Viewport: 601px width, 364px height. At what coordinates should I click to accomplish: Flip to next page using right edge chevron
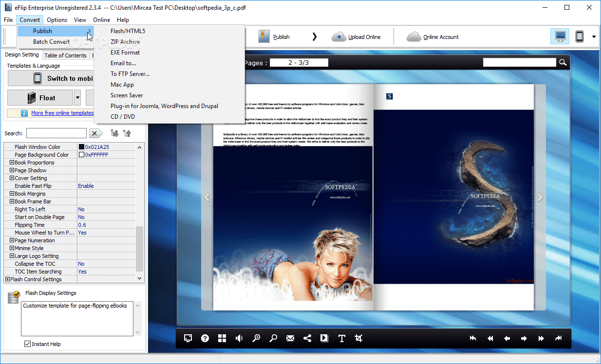tap(540, 197)
